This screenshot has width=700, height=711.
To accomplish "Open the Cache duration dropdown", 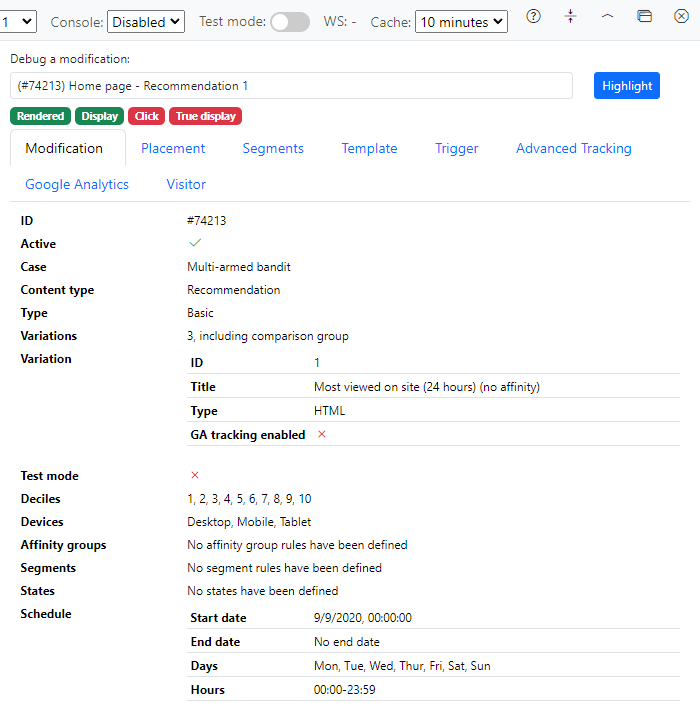I will tap(461, 21).
